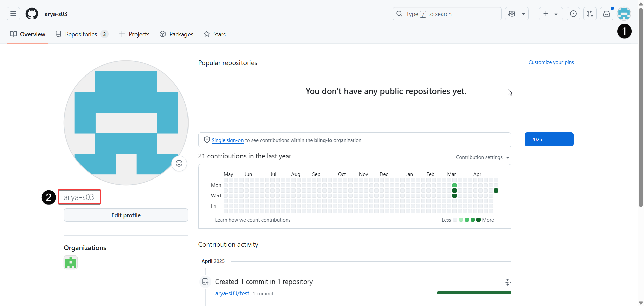This screenshot has width=644, height=306.
Task: View your pull requests icon
Action: 590,14
